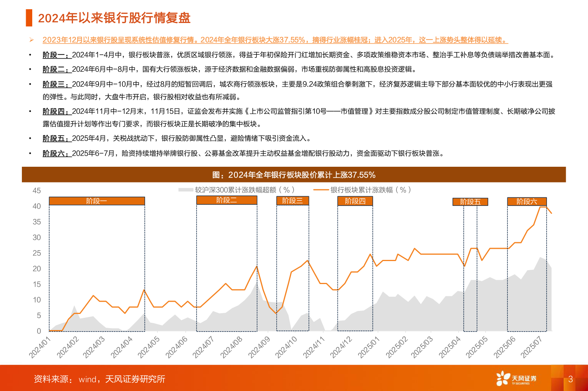Click the x-axis label 2024/04
This screenshot has height=391, width=588.
click(121, 347)
